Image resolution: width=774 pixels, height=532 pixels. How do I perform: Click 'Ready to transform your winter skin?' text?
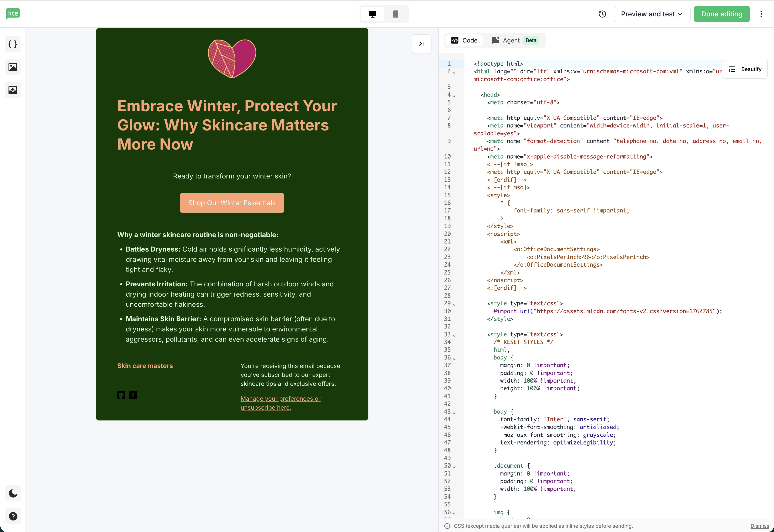coord(232,176)
